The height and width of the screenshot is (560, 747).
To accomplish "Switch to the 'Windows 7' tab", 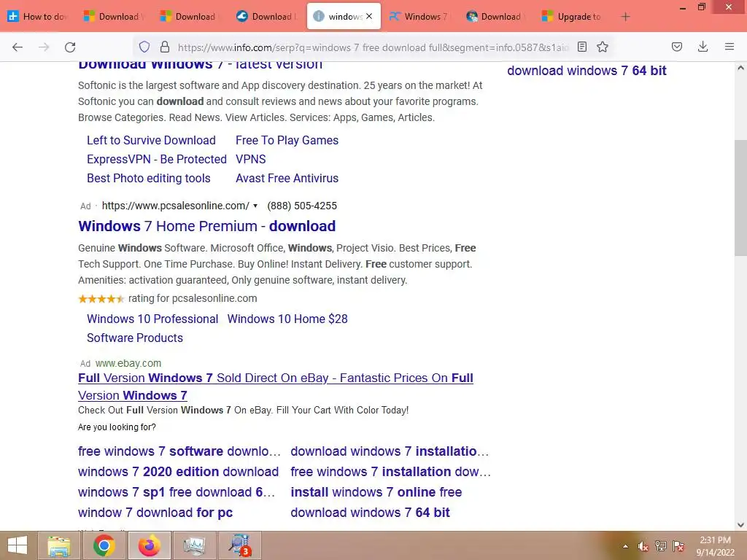I will pos(421,17).
